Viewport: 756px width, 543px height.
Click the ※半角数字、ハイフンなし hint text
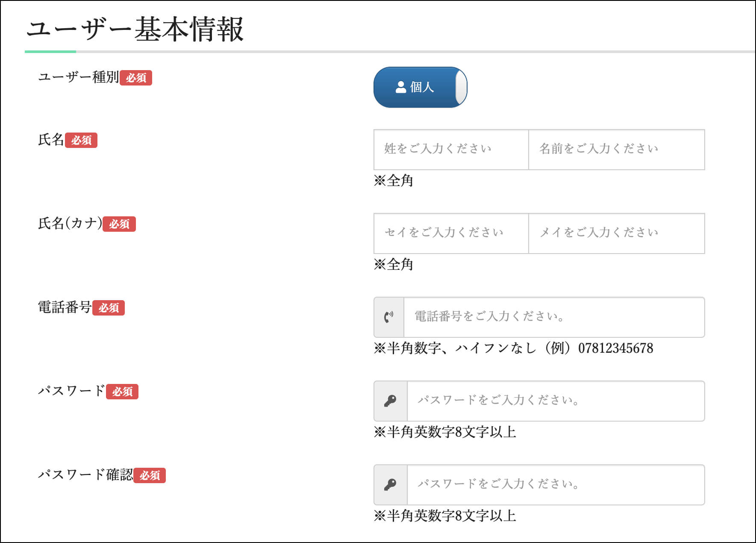[x=513, y=348]
